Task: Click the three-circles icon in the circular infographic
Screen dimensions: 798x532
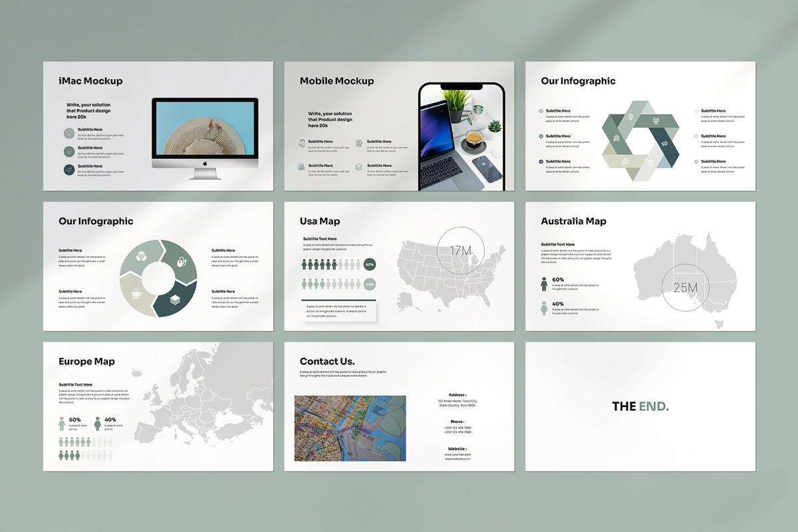Action: click(141, 256)
